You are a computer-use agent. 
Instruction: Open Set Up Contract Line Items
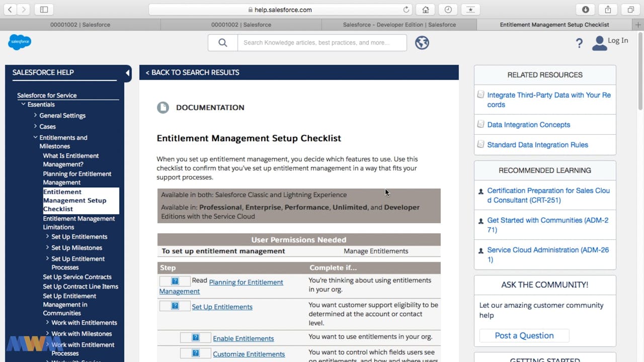tap(80, 287)
